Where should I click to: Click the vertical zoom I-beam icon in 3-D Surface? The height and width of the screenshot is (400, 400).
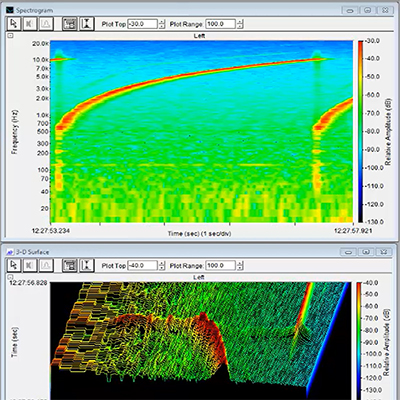coord(86,265)
